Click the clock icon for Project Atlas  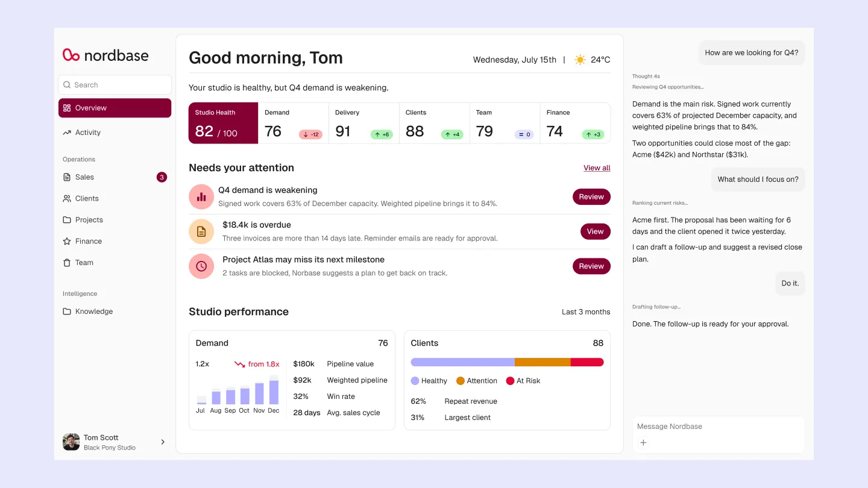tap(201, 266)
